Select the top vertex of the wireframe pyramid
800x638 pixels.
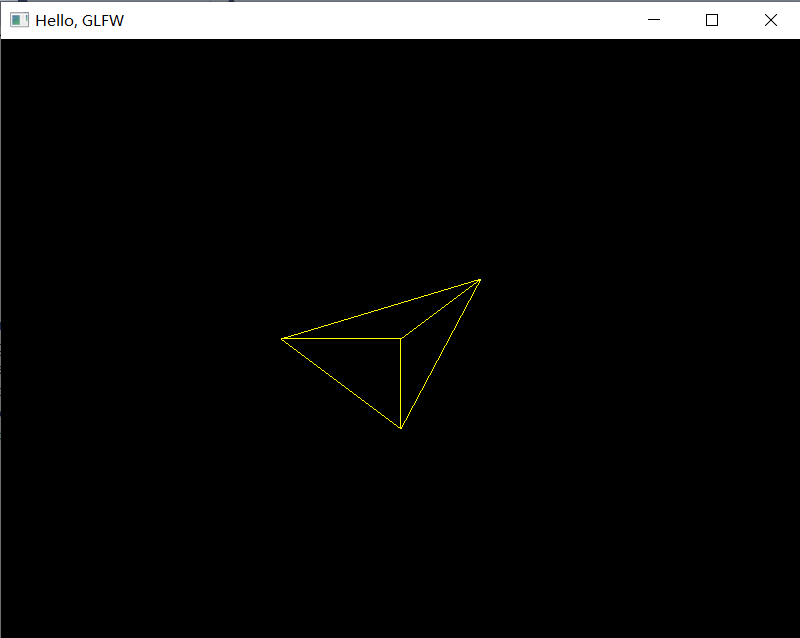[479, 281]
